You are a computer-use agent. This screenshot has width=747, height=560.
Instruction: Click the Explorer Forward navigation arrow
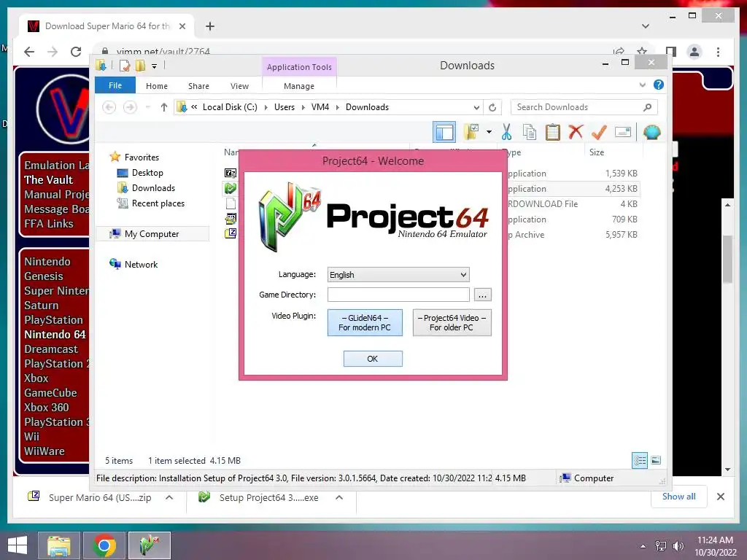pyautogui.click(x=130, y=107)
